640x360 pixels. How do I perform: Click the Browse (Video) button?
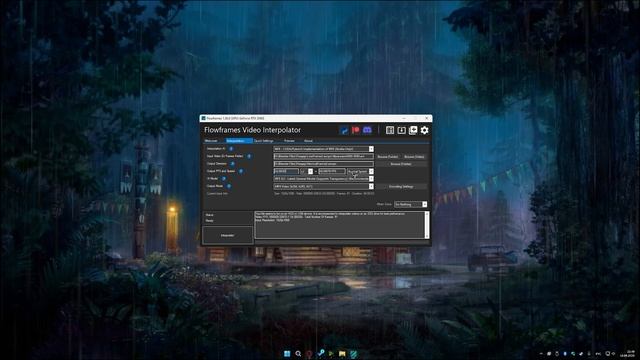414,157
